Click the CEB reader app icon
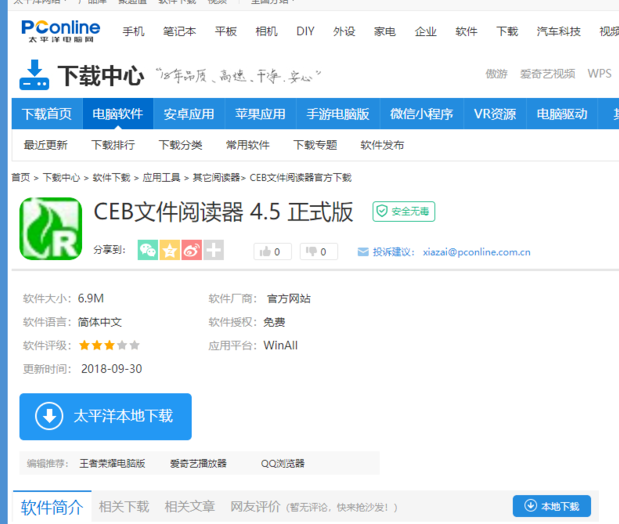Image resolution: width=619 pixels, height=524 pixels. tap(51, 229)
